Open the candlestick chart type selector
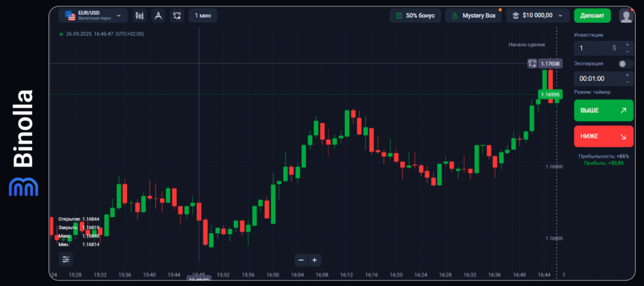The height and width of the screenshot is (286, 644). (140, 15)
